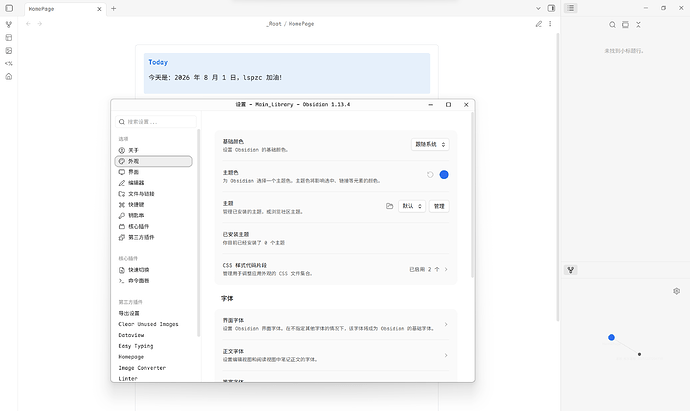The width and height of the screenshot is (690, 411).
Task: Select the HomePage tab
Action: pyautogui.click(x=65, y=9)
